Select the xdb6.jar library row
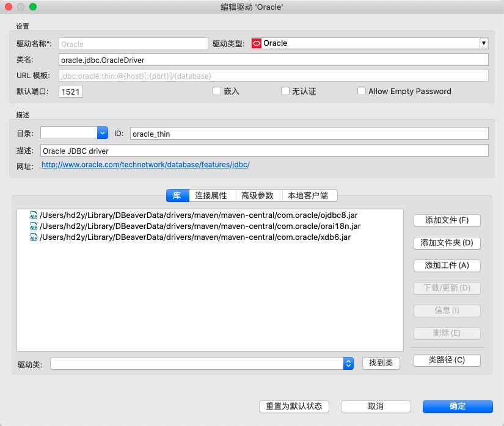Screen dimensions: 504x426 [x=210, y=237]
